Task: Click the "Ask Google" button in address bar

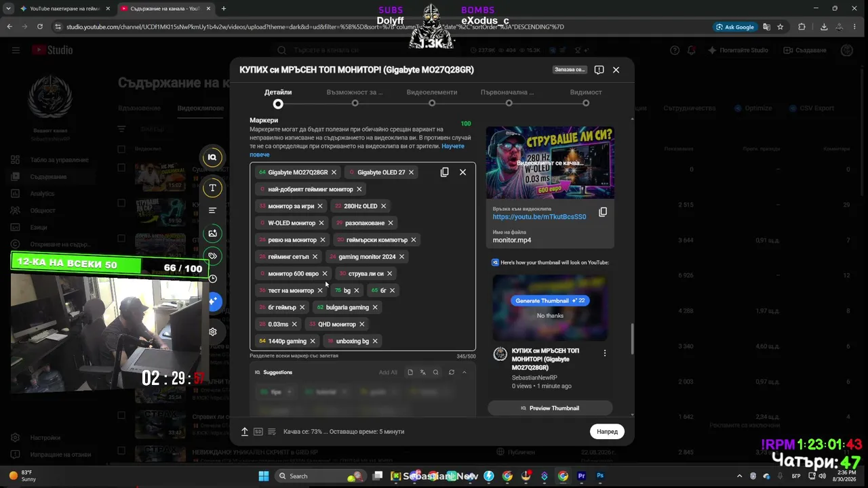Action: pos(734,27)
